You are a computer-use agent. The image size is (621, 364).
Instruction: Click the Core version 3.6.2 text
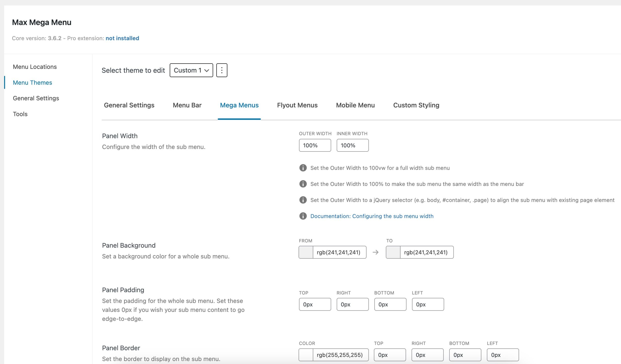point(37,38)
